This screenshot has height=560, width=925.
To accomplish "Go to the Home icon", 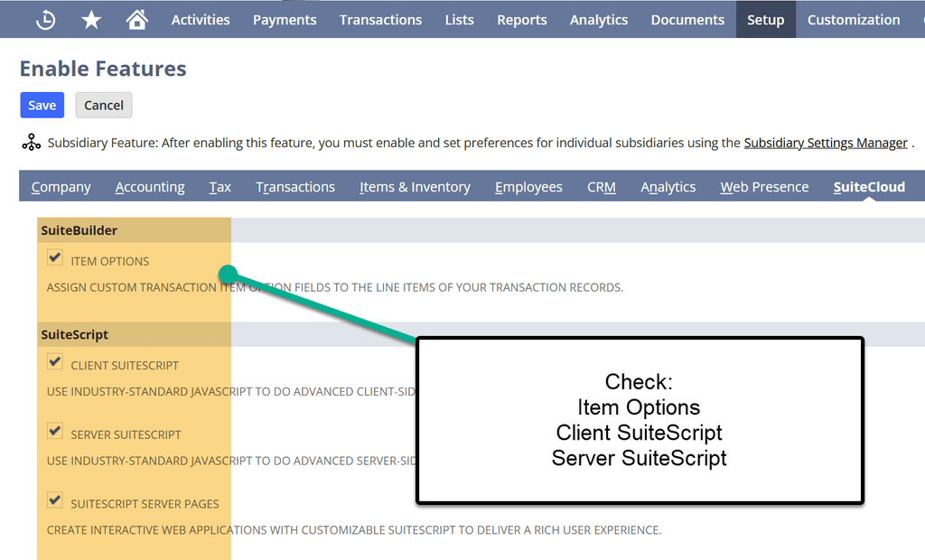I will pos(137,20).
